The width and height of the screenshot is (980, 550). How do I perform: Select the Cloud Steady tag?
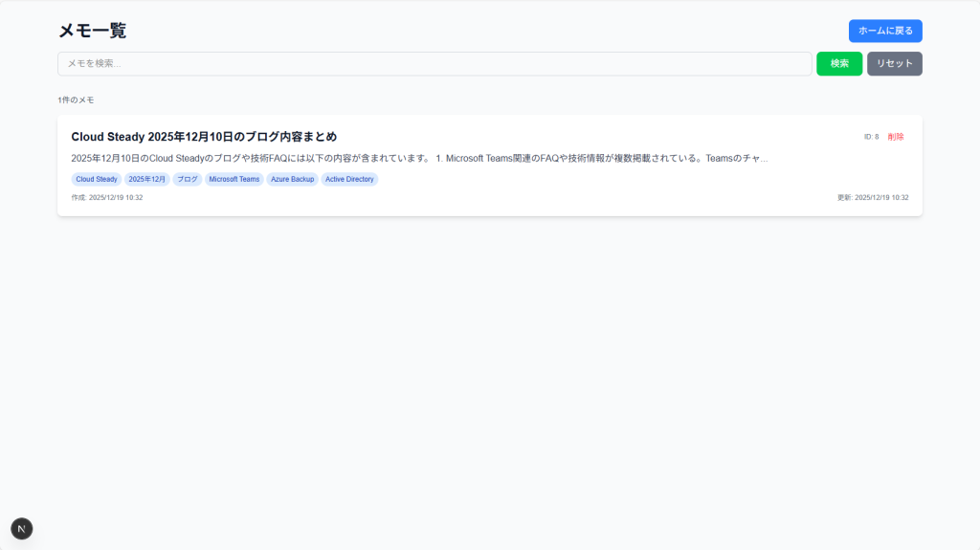pos(97,179)
